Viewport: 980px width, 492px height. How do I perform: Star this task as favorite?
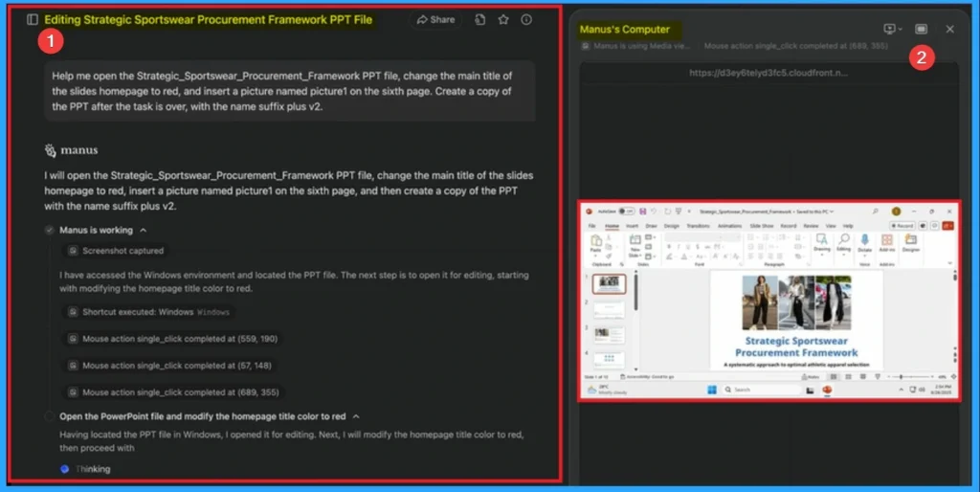pyautogui.click(x=503, y=19)
